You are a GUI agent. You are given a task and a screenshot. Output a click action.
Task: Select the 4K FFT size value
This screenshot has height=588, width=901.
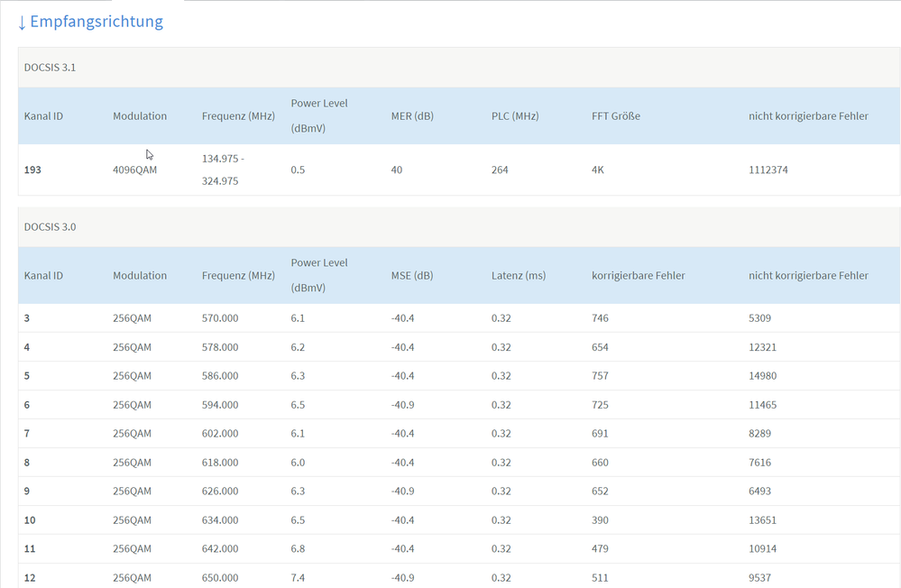[x=598, y=170]
